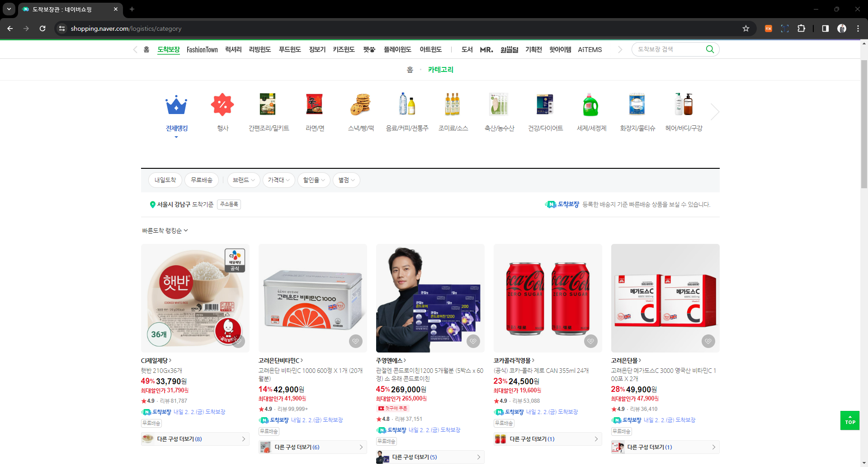
Task: Open the 코카콜라 제로 product thumbnail
Action: pos(548,298)
